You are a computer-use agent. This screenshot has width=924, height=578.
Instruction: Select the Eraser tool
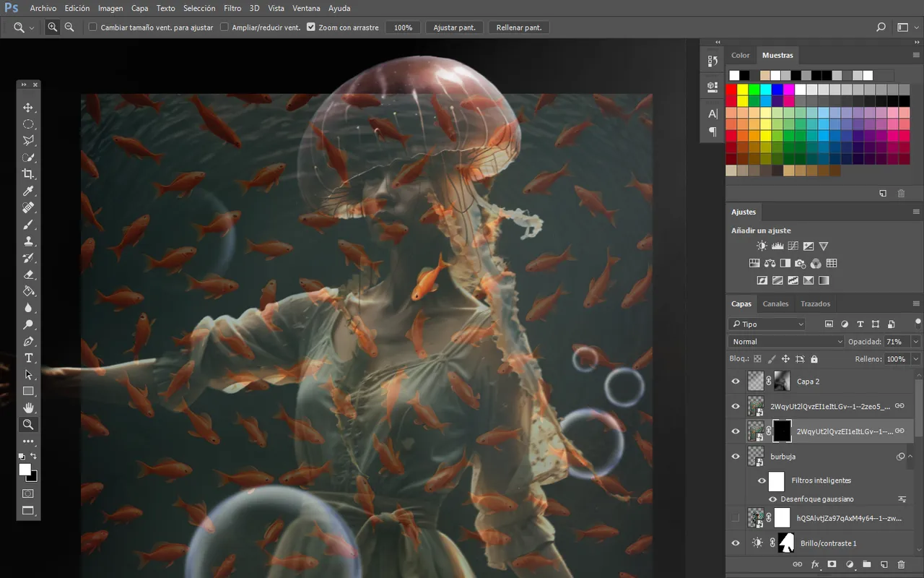[28, 275]
